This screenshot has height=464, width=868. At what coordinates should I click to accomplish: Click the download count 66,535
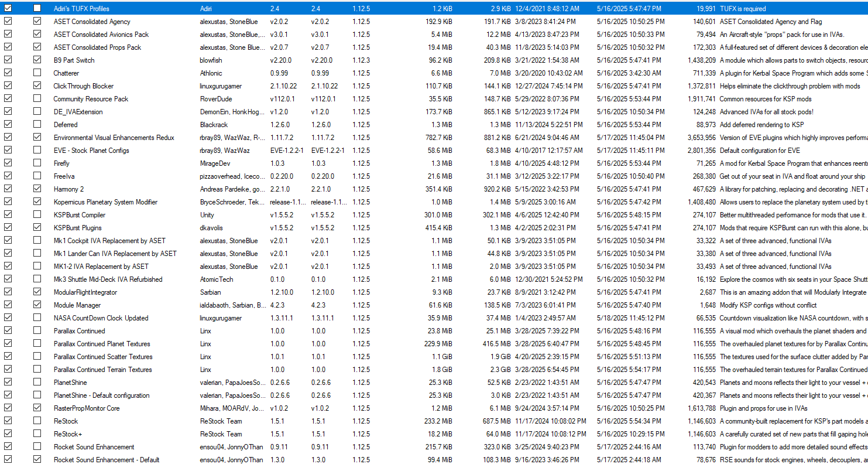point(706,318)
